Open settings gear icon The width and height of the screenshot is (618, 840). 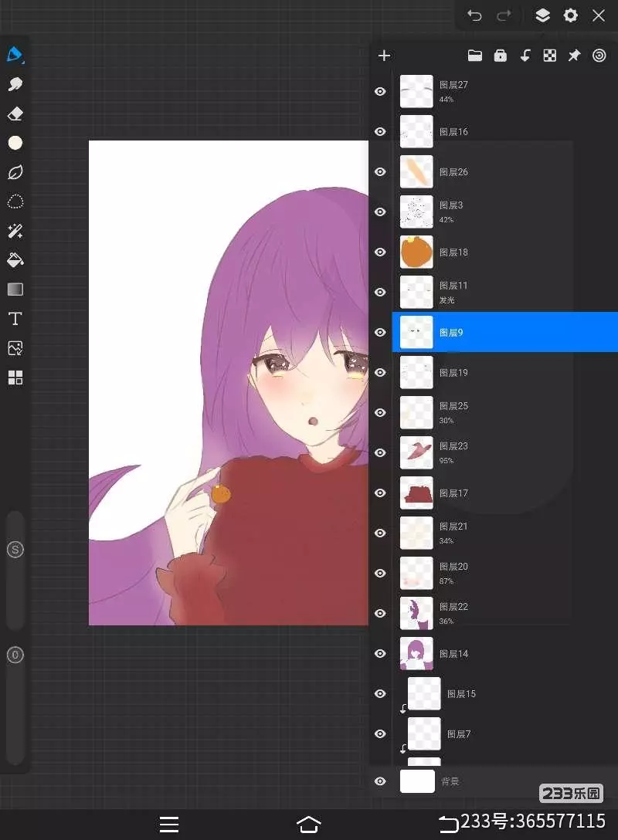571,15
